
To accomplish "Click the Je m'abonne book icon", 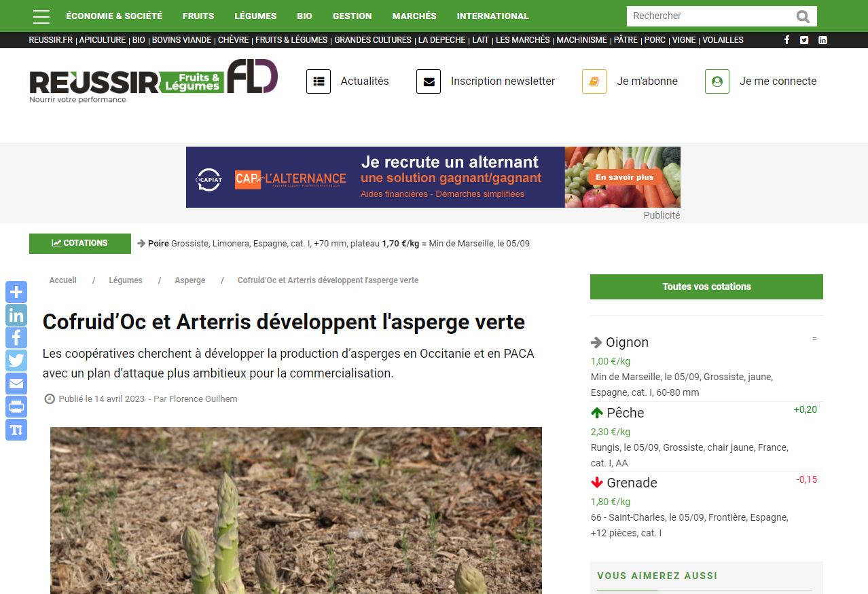I will pos(594,81).
